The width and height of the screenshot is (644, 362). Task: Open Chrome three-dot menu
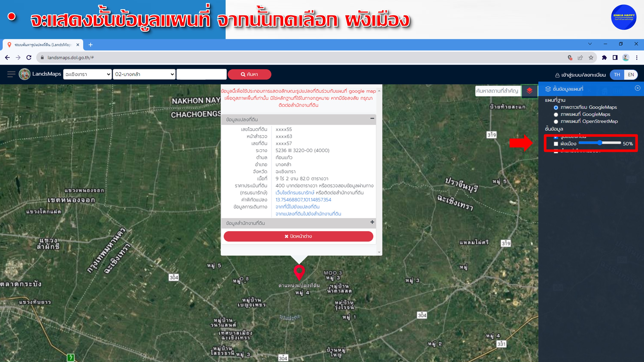pos(637,58)
